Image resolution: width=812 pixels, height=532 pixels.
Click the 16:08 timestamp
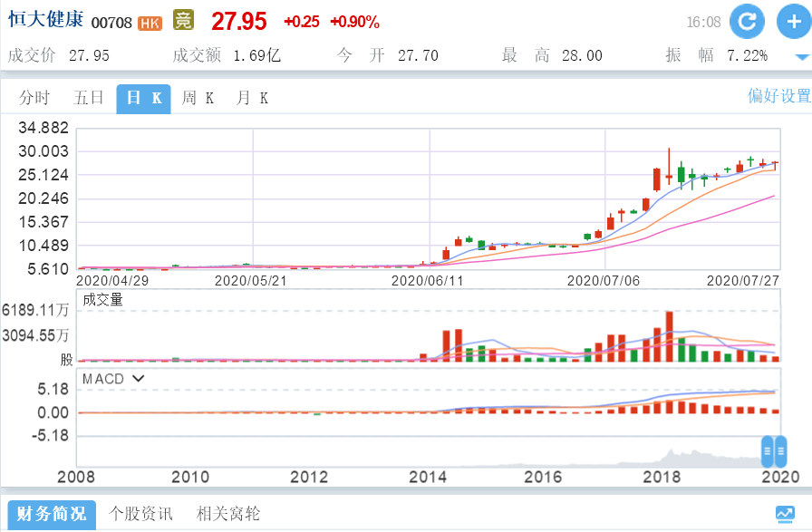(703, 23)
